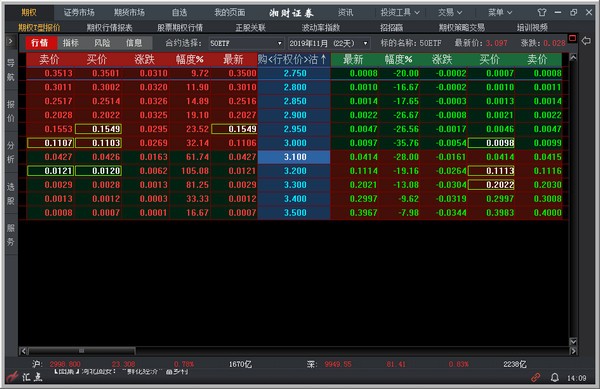600x389 pixels.
Task: Open the 50ETF contract dropdown
Action: [246, 43]
